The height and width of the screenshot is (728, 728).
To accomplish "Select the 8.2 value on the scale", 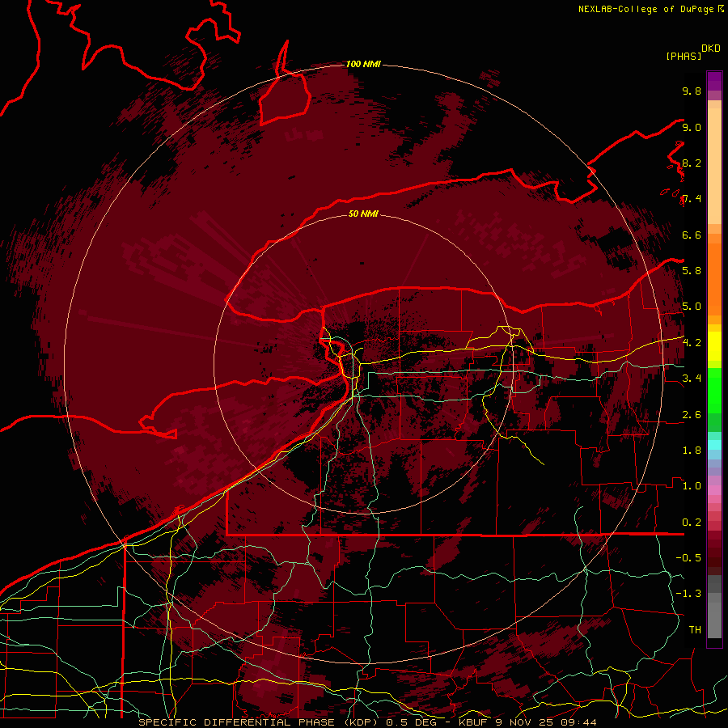I will pyautogui.click(x=692, y=163).
